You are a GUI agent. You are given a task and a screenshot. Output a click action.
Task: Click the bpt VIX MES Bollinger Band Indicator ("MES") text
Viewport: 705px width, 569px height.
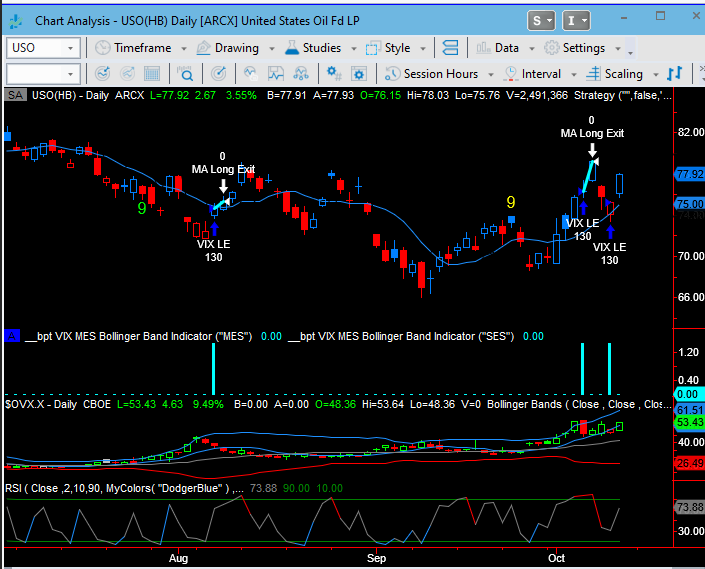click(x=138, y=336)
